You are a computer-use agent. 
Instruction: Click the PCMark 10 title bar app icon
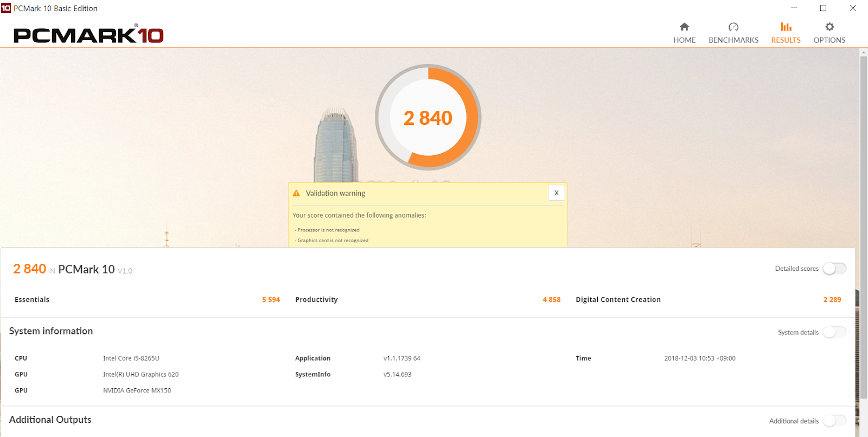coord(6,8)
